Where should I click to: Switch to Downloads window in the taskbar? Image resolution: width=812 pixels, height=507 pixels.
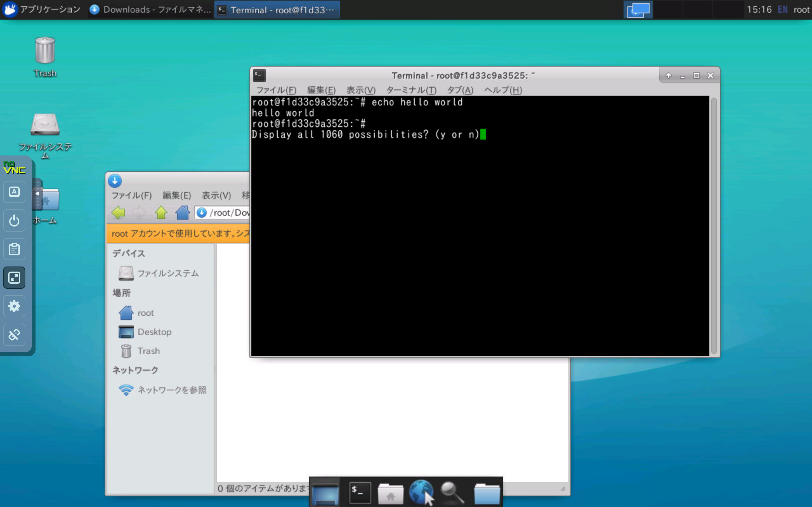(151, 10)
